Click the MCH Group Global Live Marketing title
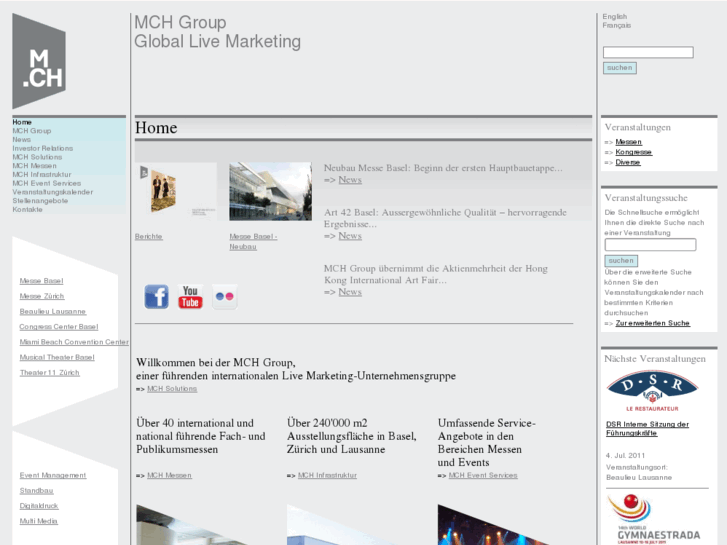 coord(217,32)
